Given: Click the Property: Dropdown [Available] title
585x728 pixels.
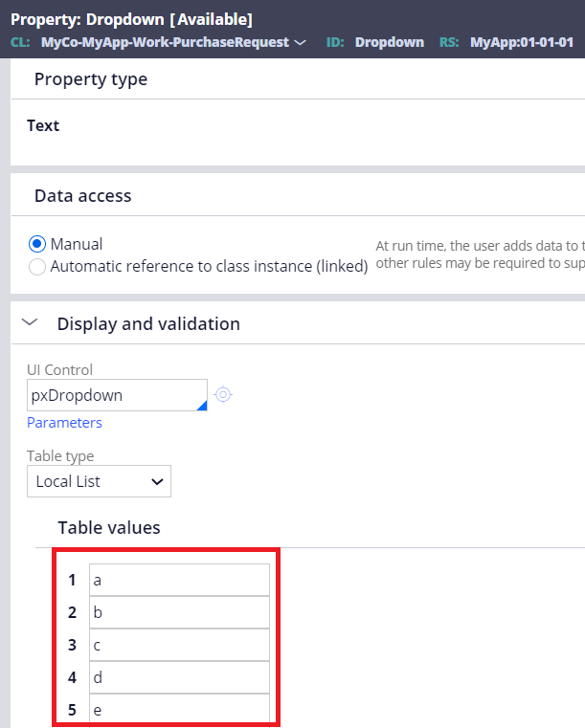Looking at the screenshot, I should pos(131,19).
